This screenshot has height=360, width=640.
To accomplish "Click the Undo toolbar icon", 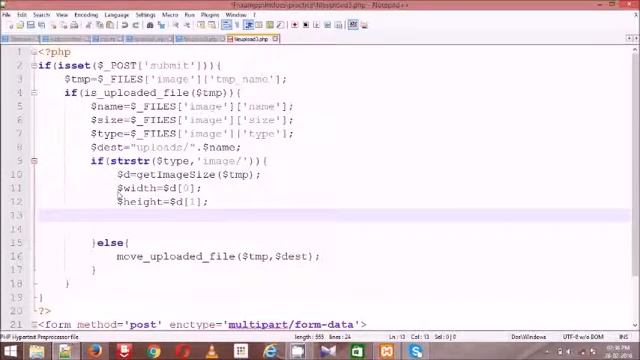I will coord(124,25).
